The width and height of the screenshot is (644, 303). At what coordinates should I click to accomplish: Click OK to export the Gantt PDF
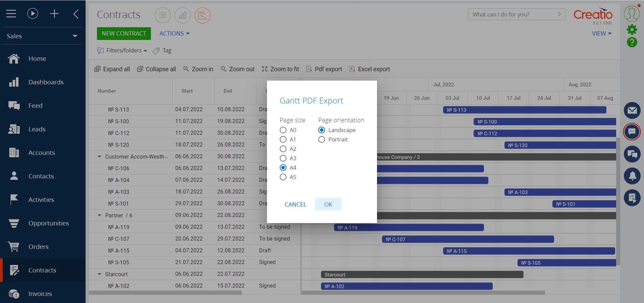tap(328, 204)
